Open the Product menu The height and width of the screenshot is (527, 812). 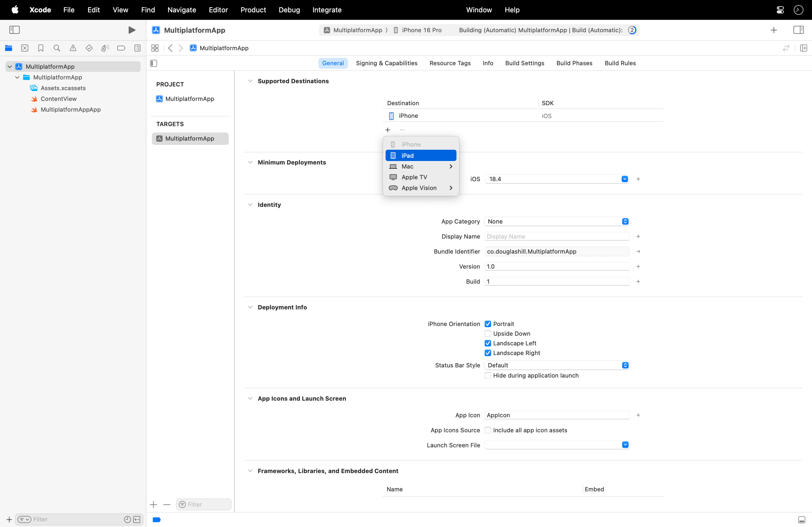click(x=253, y=10)
